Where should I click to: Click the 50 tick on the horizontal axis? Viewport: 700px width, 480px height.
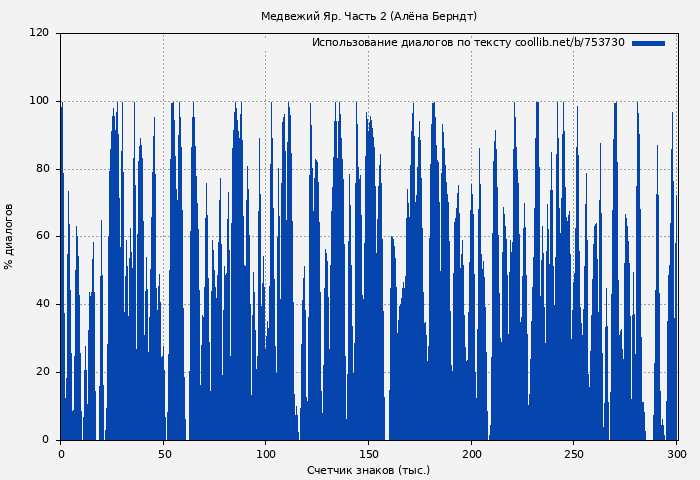[163, 454]
